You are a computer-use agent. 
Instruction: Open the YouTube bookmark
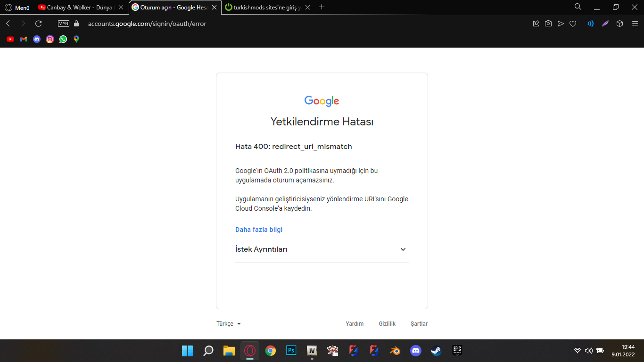click(10, 39)
